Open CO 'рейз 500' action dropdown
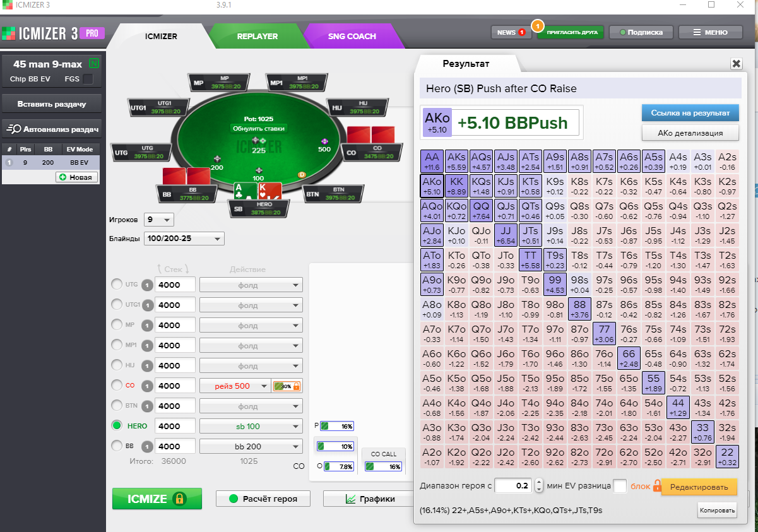 (x=234, y=386)
